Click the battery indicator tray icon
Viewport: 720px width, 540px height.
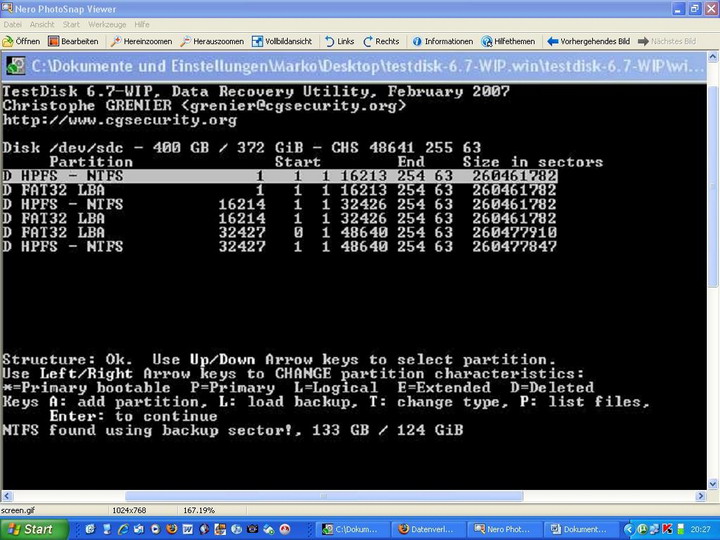click(x=681, y=529)
